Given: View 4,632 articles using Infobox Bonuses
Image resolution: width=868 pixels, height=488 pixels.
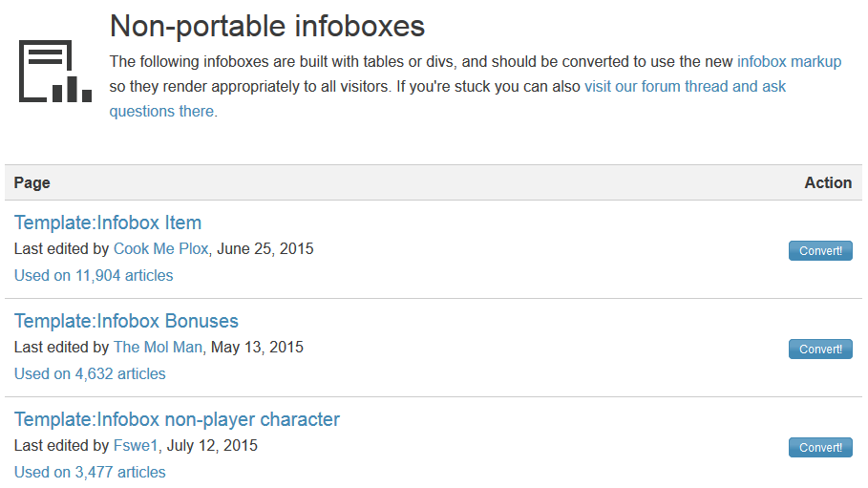Looking at the screenshot, I should pos(90,373).
